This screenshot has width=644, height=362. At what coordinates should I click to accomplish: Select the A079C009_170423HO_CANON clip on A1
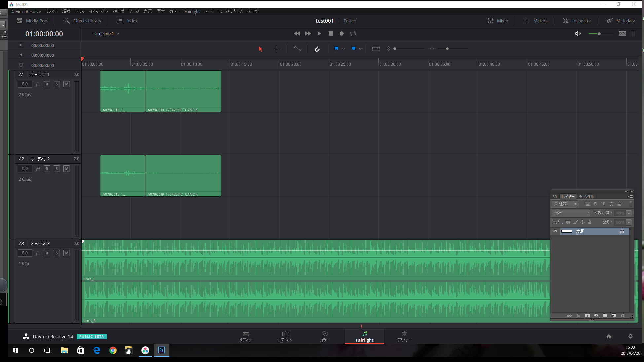click(183, 91)
